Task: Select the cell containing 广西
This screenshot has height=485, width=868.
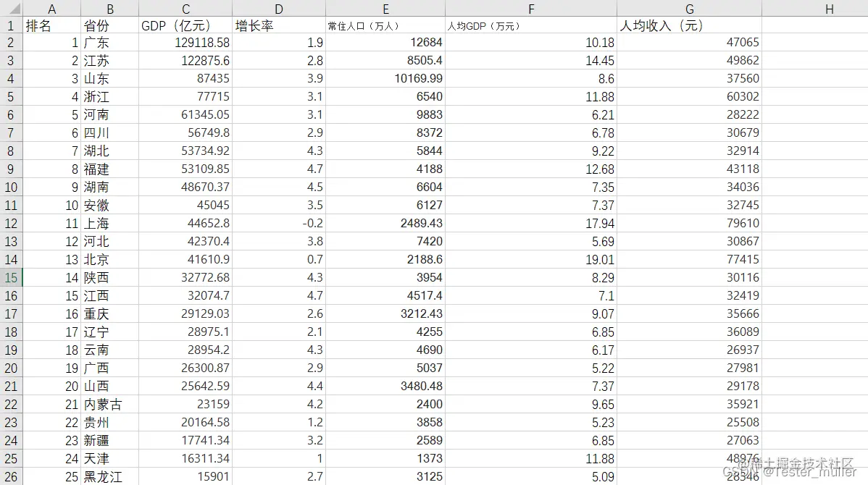Action: [109, 368]
